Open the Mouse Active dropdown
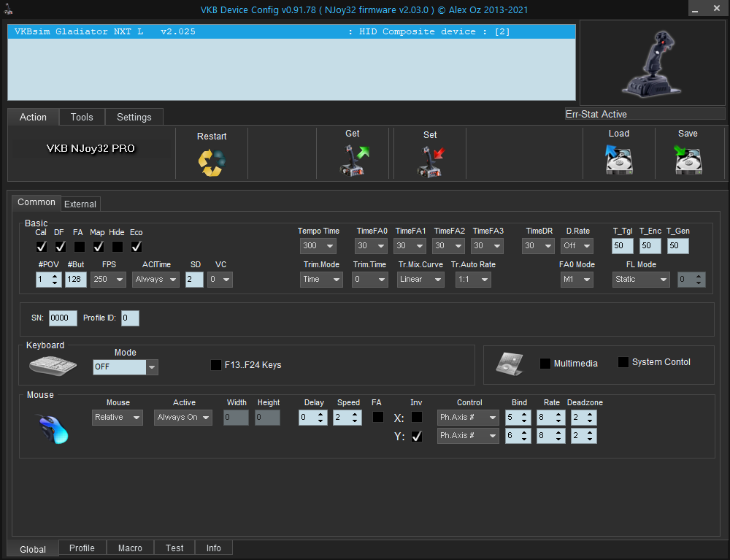Screen dimensions: 730x560 click(183, 418)
